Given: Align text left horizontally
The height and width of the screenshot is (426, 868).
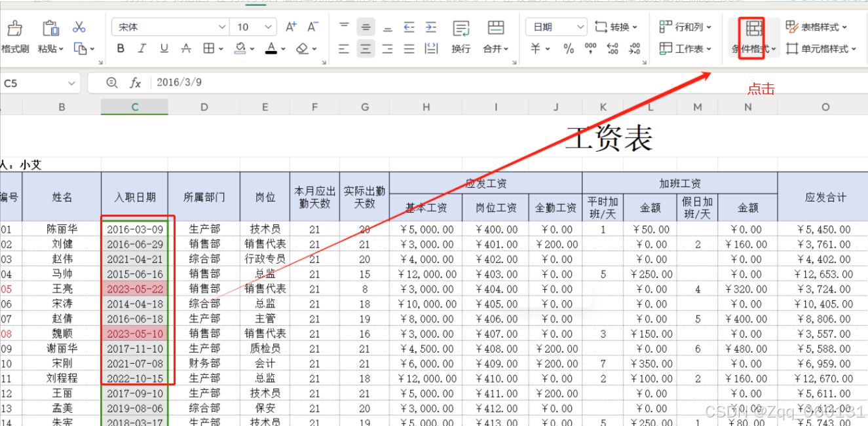Looking at the screenshot, I should (344, 48).
